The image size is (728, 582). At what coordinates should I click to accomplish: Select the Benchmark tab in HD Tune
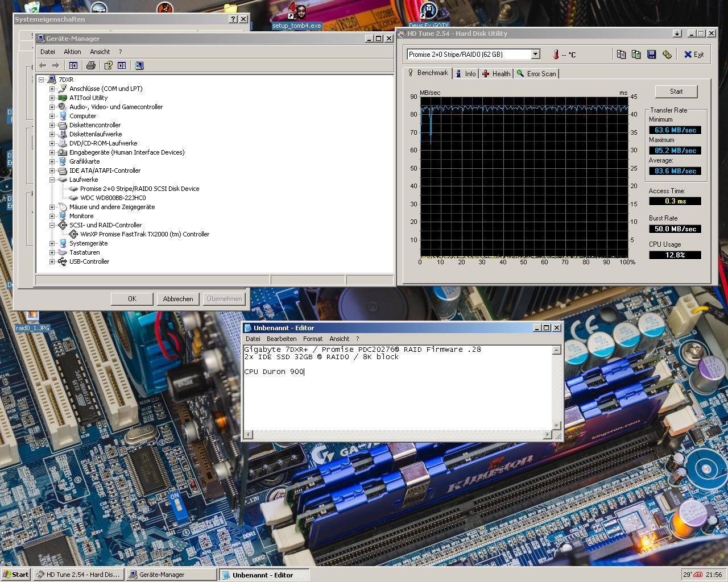tap(428, 73)
